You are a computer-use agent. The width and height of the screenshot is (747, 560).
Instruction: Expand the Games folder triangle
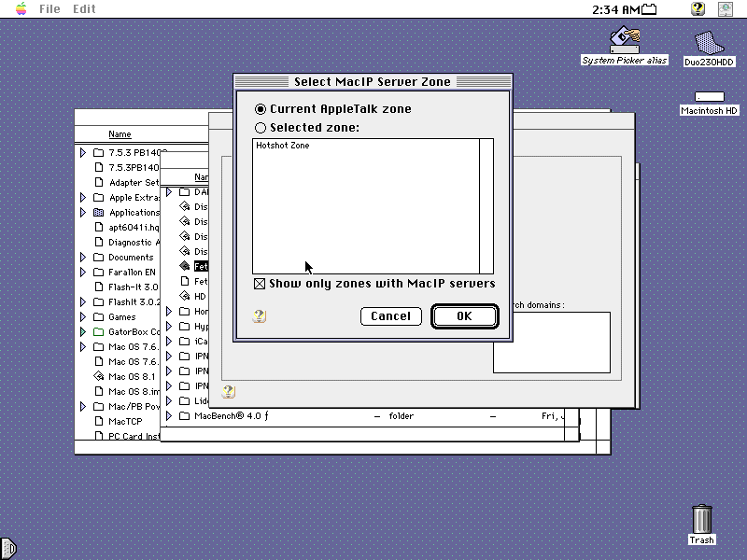click(83, 316)
